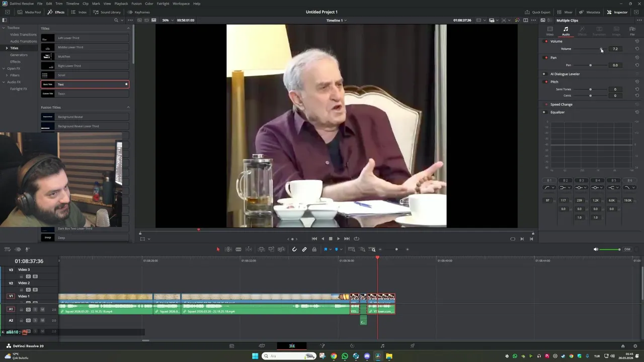Adjust the Pan slider handle
This screenshot has height=362, width=644.
(x=590, y=65)
